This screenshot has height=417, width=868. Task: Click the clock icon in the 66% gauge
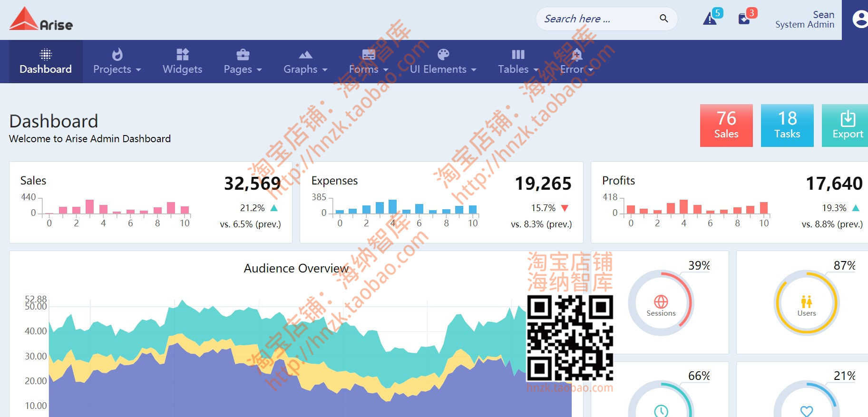pyautogui.click(x=661, y=411)
